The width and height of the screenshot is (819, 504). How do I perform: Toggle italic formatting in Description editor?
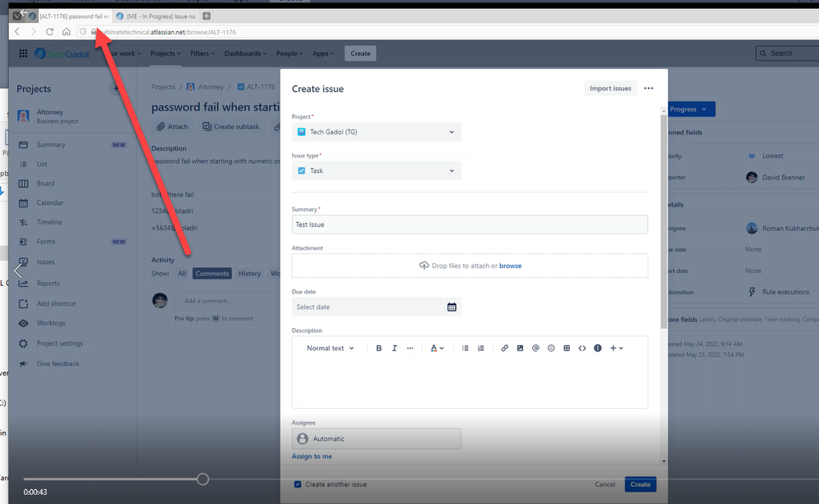coord(394,348)
